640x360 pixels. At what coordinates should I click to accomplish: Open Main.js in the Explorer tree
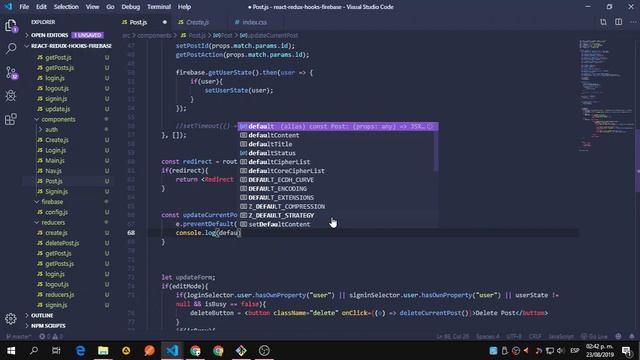pos(55,161)
